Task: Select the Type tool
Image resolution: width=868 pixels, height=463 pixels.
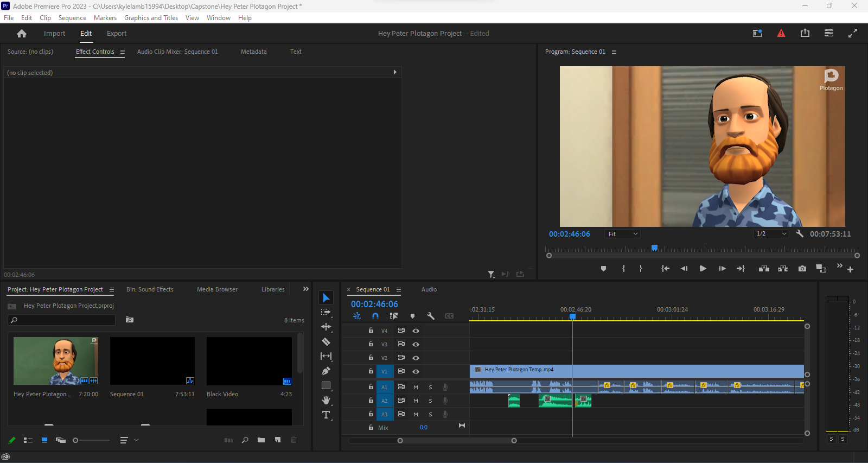Action: (x=326, y=415)
